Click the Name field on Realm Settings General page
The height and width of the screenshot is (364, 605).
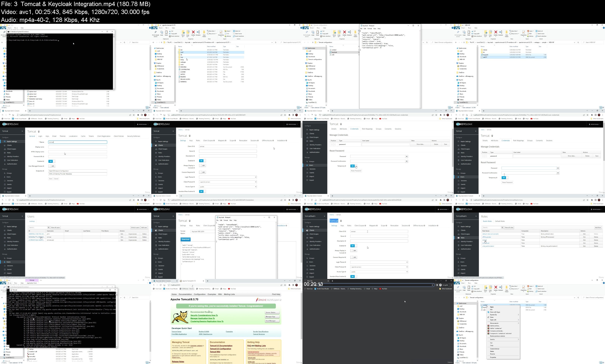coord(78,142)
